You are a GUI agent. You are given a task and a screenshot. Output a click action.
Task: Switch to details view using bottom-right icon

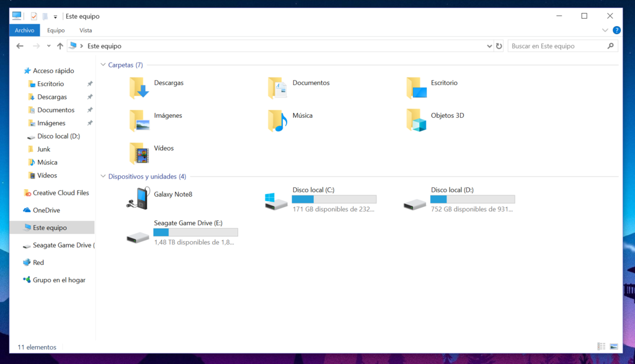[x=601, y=347]
